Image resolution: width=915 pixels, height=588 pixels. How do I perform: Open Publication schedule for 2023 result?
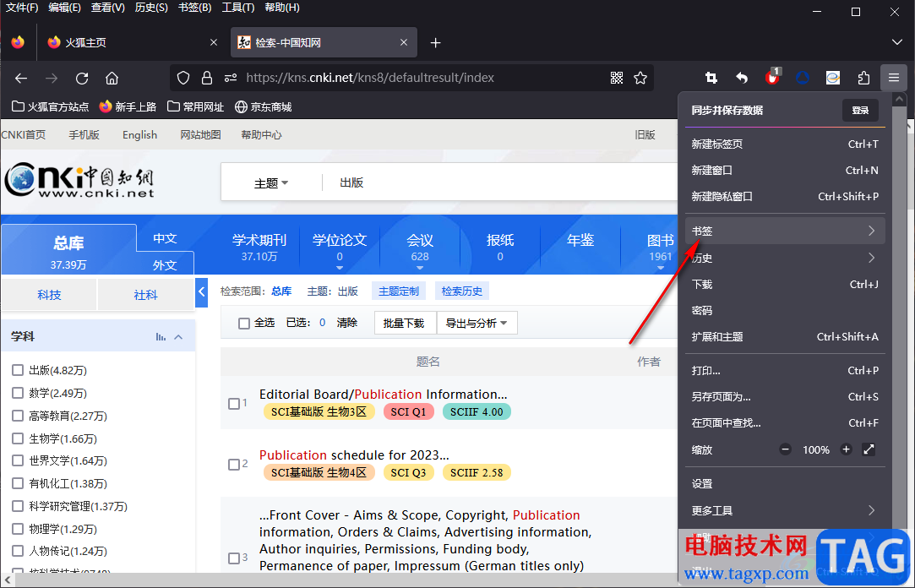[354, 455]
